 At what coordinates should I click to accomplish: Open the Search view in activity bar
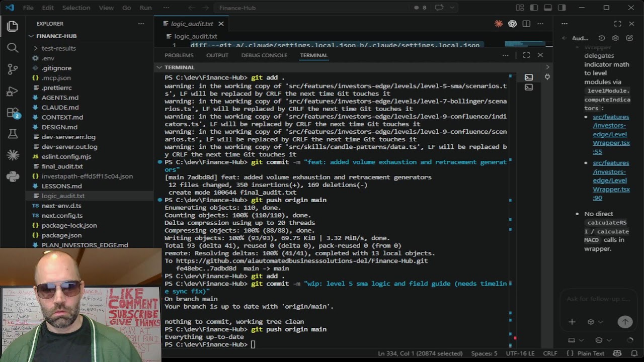point(13,48)
